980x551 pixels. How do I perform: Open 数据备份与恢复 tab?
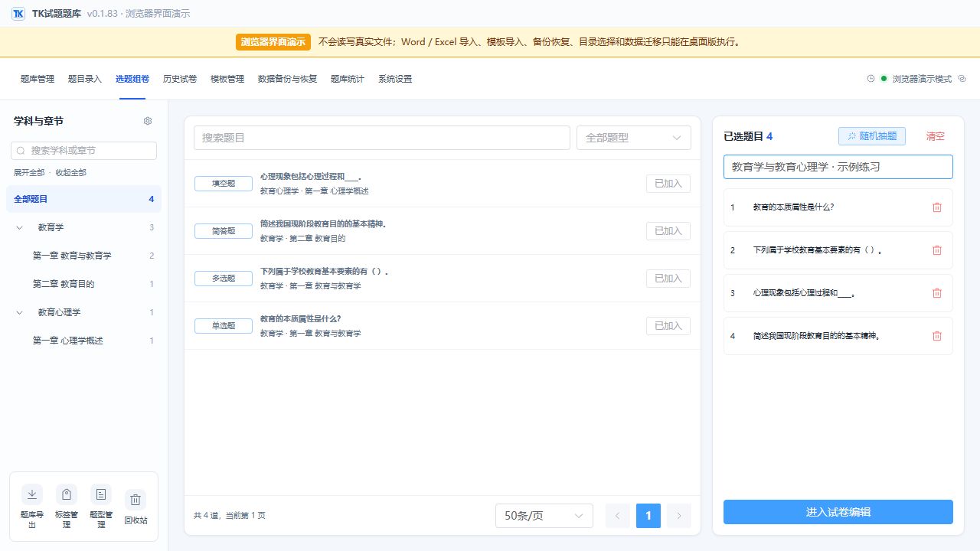point(287,79)
